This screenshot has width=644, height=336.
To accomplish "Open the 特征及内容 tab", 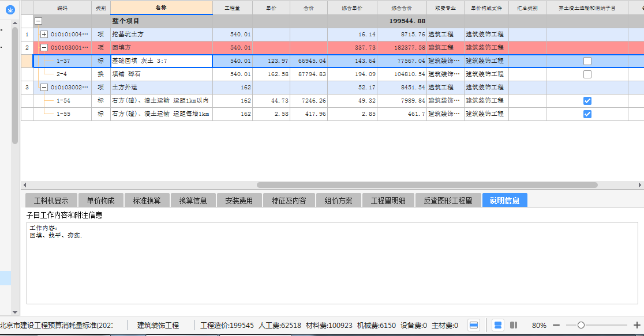I will pyautogui.click(x=289, y=201).
